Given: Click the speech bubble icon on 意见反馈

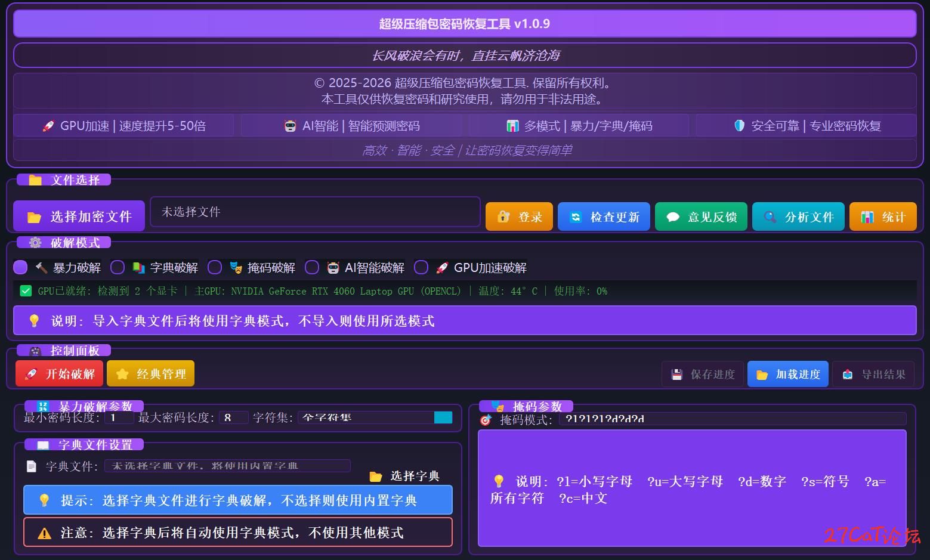Looking at the screenshot, I should click(x=673, y=217).
